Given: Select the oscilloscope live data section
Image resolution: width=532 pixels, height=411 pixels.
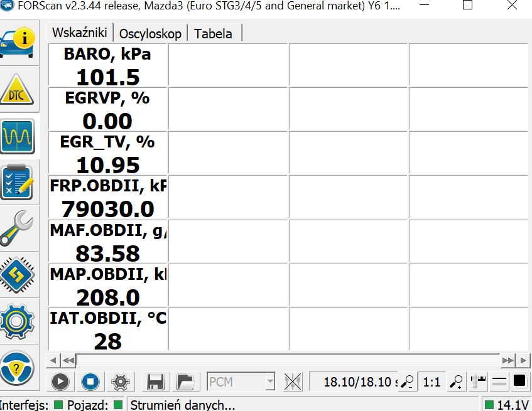Looking at the screenshot, I should click(x=18, y=136).
